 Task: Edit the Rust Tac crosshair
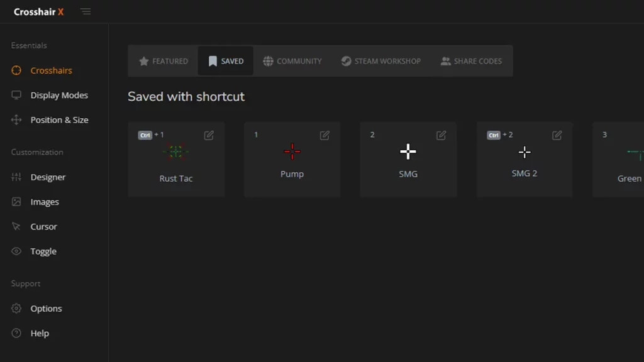209,135
